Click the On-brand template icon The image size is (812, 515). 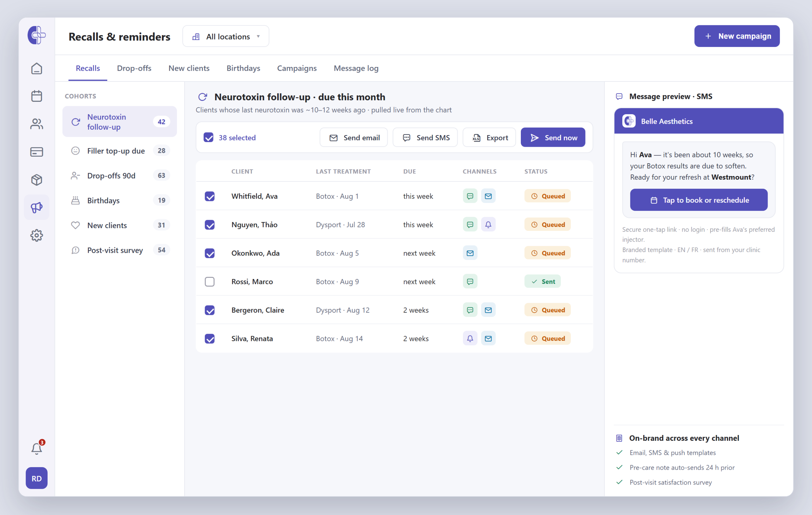[x=619, y=438]
